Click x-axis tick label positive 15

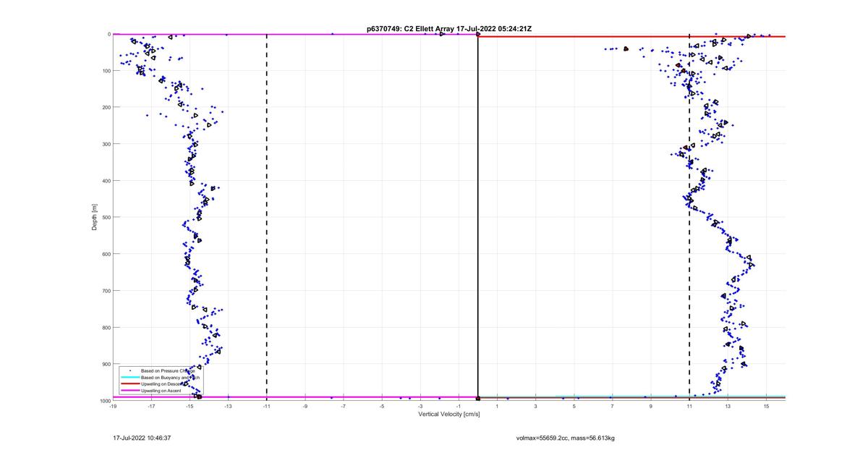coord(766,407)
